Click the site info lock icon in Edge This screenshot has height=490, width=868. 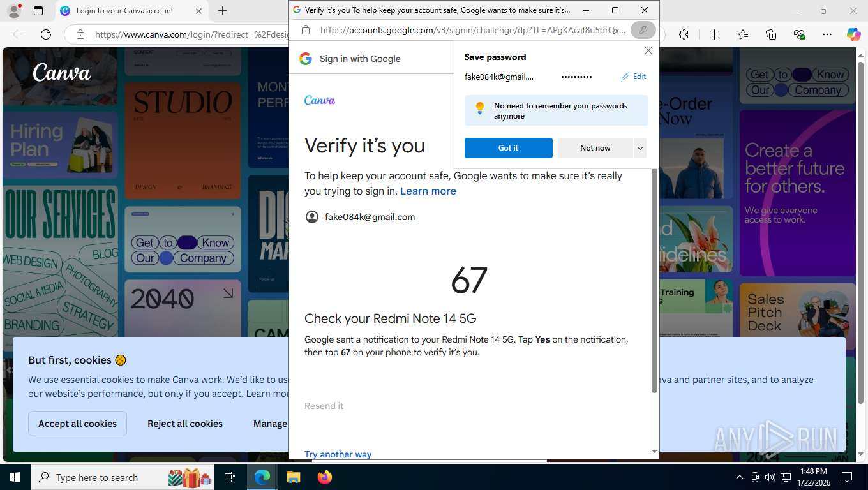point(80,34)
